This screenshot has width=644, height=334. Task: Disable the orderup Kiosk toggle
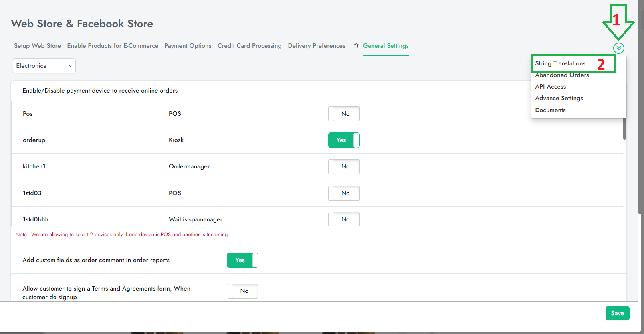tap(344, 140)
